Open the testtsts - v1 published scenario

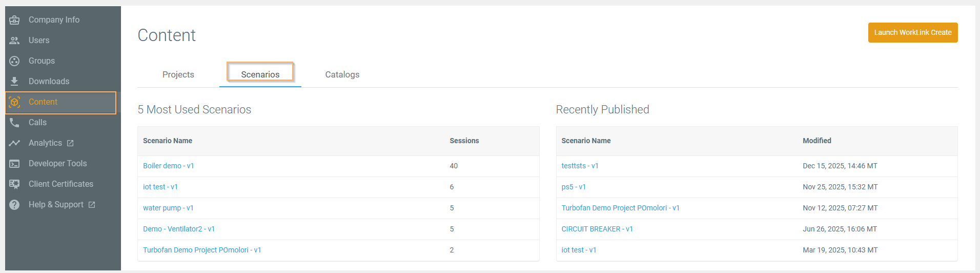(x=580, y=166)
